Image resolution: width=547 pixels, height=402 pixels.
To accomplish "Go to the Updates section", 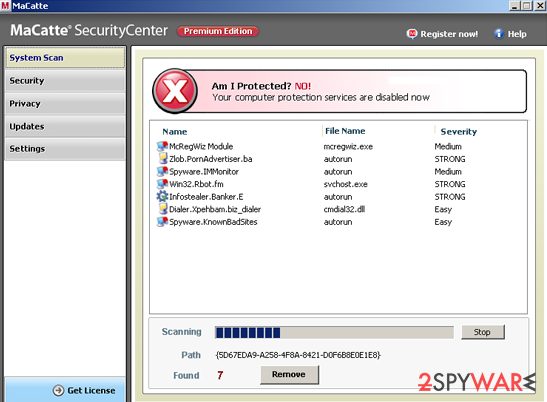I will [65, 126].
